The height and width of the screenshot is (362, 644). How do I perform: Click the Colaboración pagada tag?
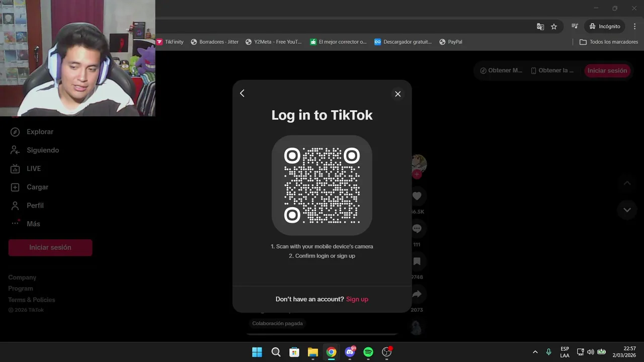[x=278, y=323]
